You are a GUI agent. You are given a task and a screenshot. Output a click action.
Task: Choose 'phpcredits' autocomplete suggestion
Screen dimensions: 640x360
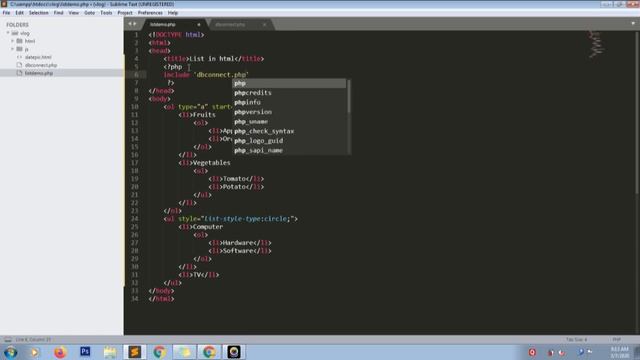pos(289,93)
